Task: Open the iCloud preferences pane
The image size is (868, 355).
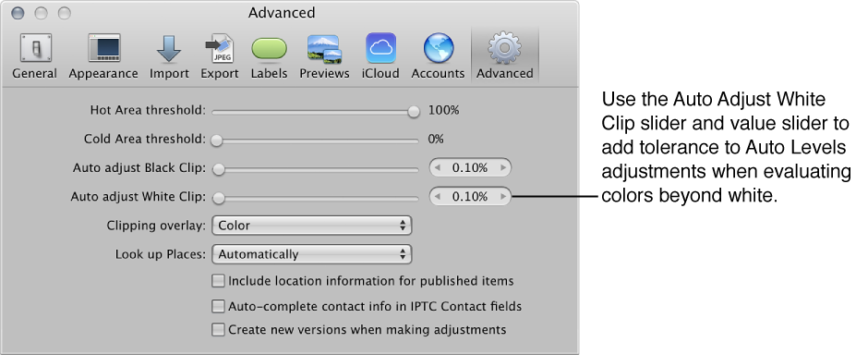Action: point(380,56)
